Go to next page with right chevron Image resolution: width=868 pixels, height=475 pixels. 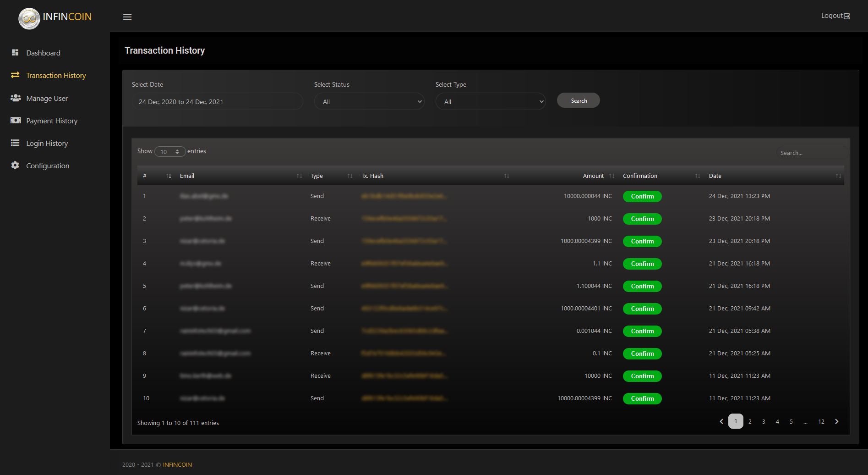click(x=836, y=421)
